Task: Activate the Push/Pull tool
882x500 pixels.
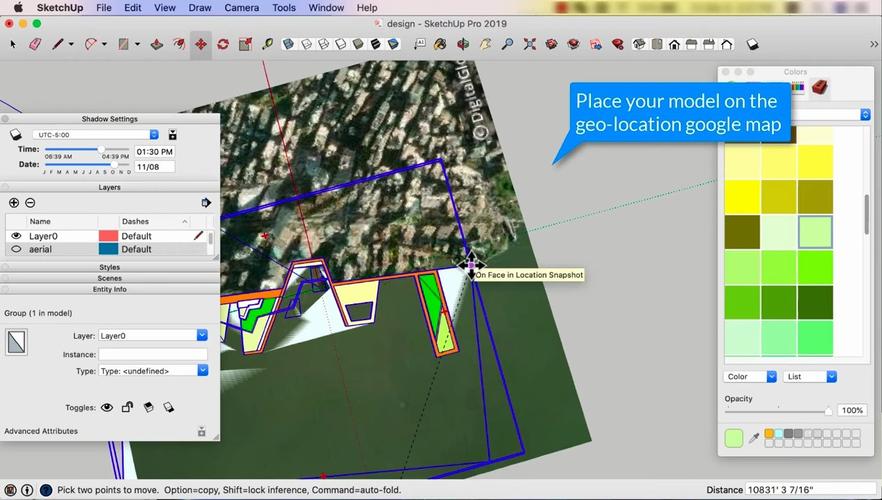Action: (x=157, y=44)
